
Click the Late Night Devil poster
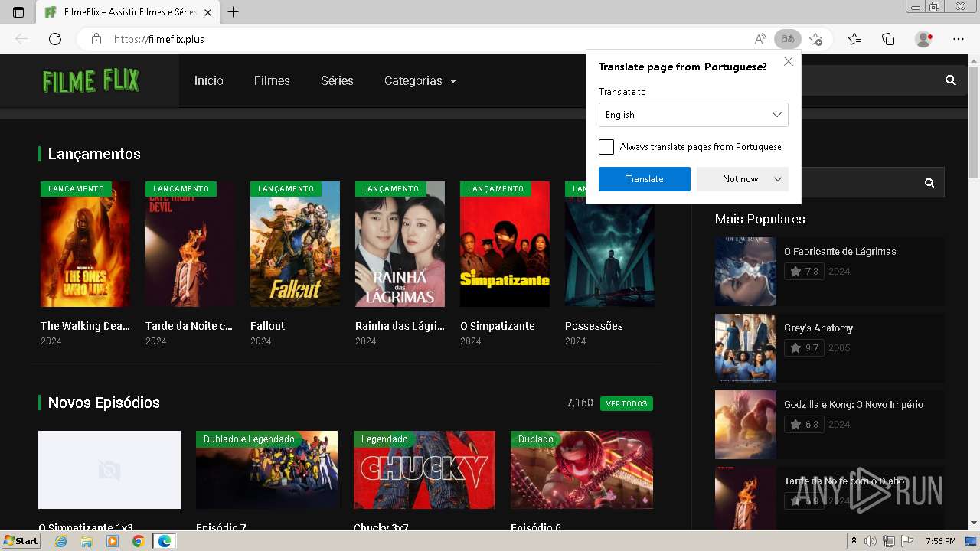[x=190, y=244]
